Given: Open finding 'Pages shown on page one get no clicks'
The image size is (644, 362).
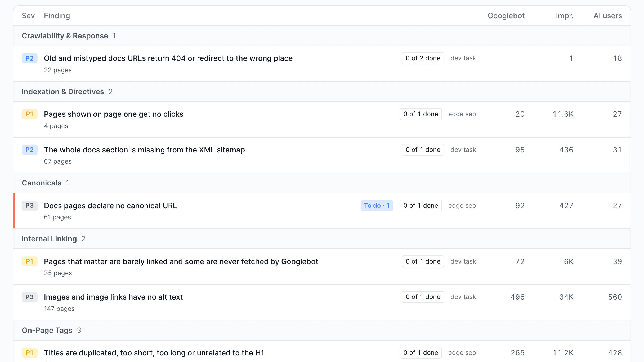Looking at the screenshot, I should [114, 114].
